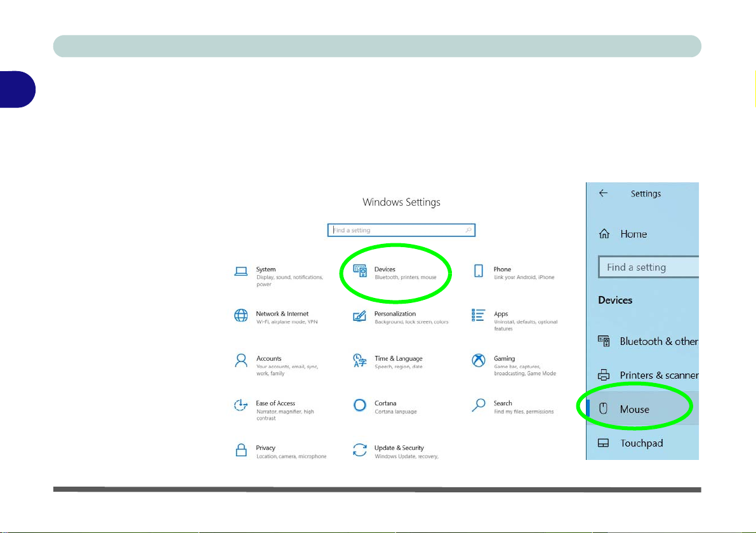This screenshot has width=756, height=533.
Task: Click 'Background, lock screen, colors' description
Action: [411, 321]
